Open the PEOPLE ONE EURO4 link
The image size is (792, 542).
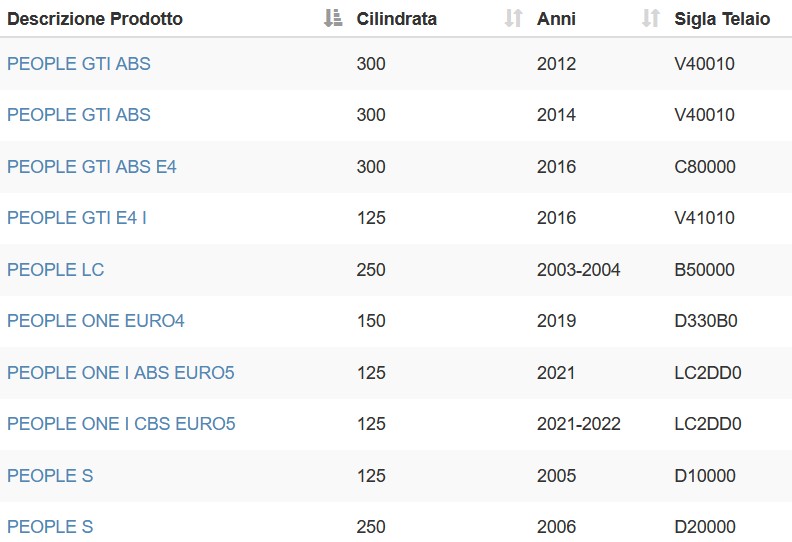96,321
